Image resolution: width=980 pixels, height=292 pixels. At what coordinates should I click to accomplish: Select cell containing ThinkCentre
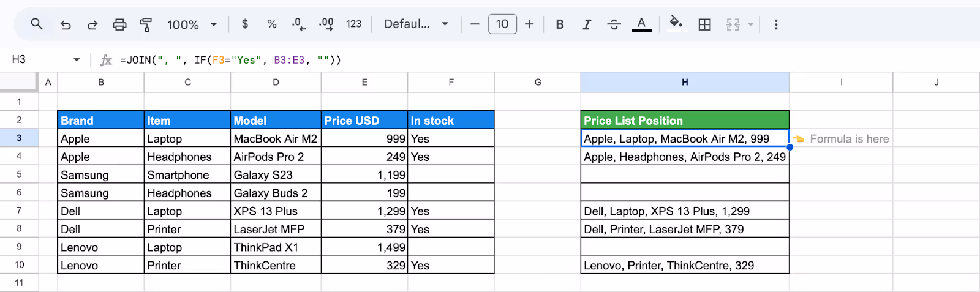point(276,265)
